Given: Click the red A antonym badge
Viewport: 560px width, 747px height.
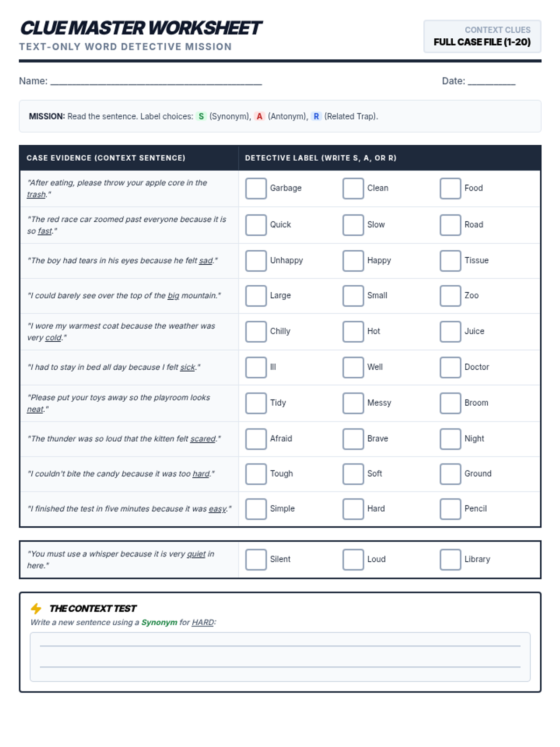Looking at the screenshot, I should tap(259, 116).
